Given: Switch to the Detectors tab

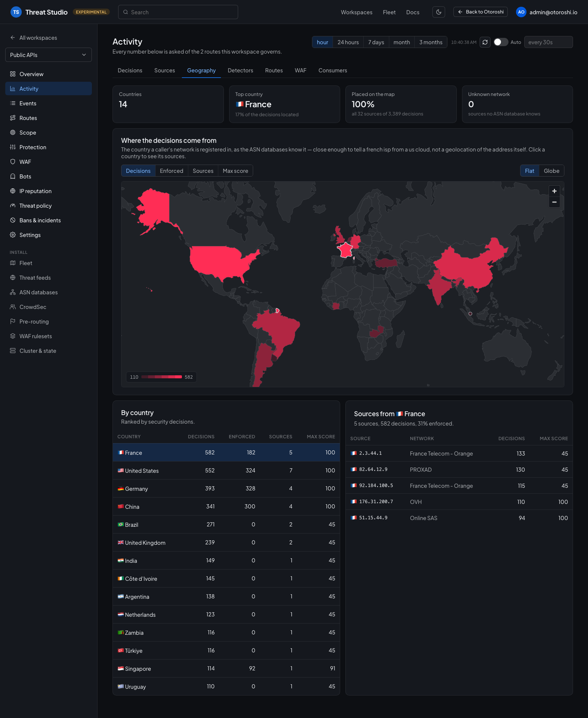Looking at the screenshot, I should 240,70.
